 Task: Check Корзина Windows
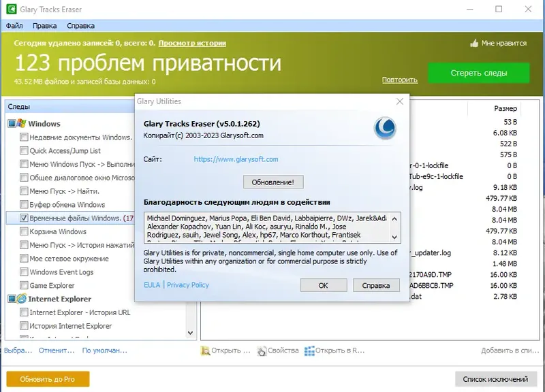(24, 231)
